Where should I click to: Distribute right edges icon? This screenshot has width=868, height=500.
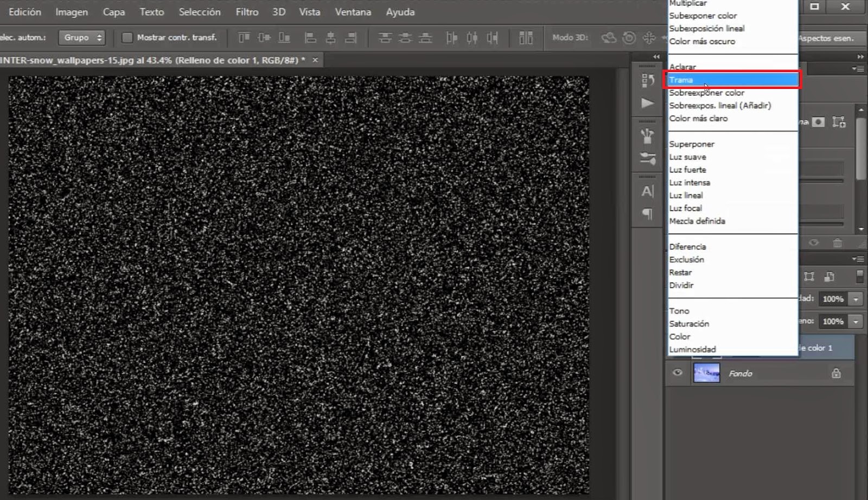click(493, 37)
